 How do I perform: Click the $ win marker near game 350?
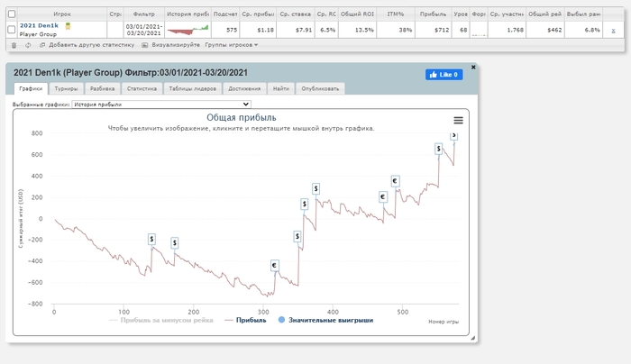[x=297, y=236]
